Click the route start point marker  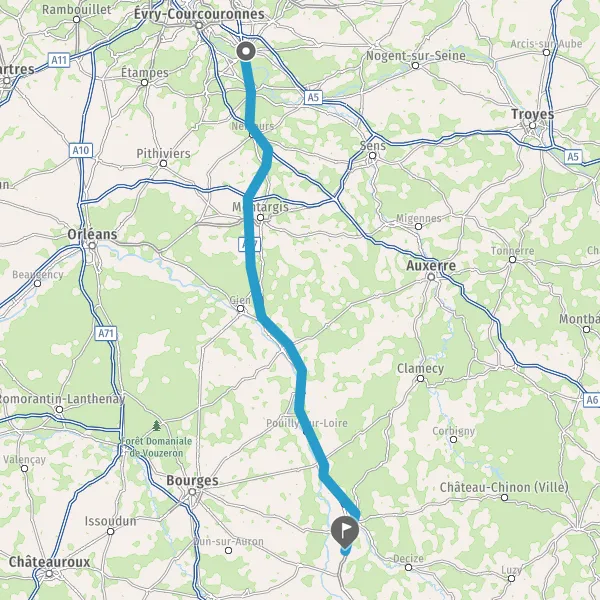pos(246,51)
